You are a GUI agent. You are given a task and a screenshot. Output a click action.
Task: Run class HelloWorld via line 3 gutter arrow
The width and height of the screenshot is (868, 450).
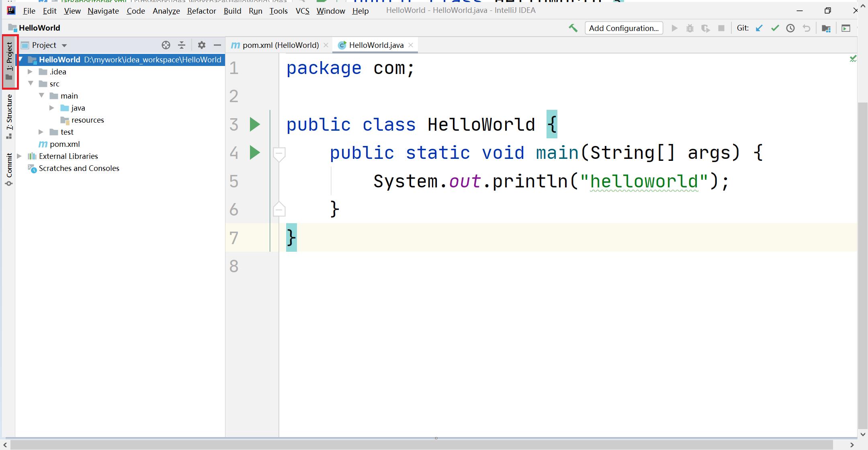point(255,124)
